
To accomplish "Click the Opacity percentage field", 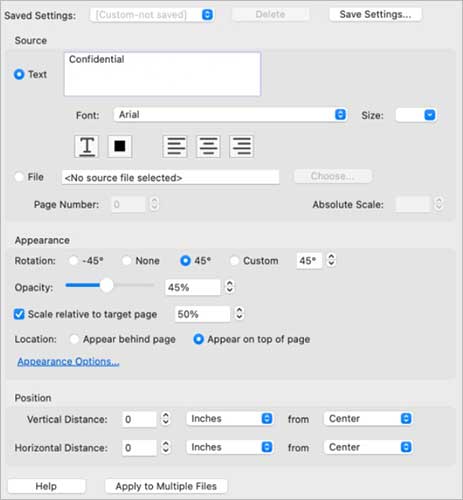I will click(x=193, y=287).
